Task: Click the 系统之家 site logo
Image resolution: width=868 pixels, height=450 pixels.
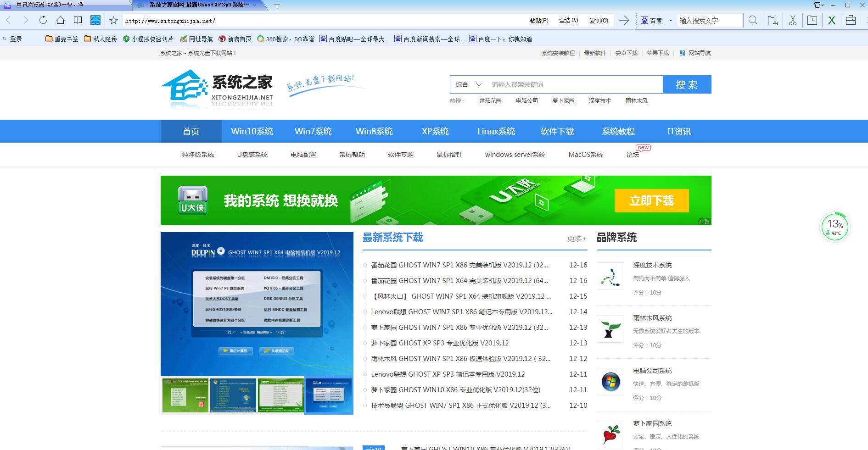Action: (218, 89)
